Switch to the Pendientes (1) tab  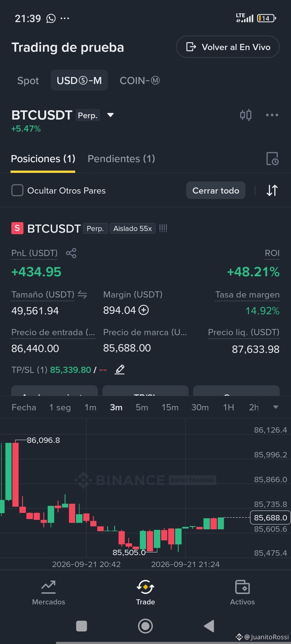tap(121, 159)
